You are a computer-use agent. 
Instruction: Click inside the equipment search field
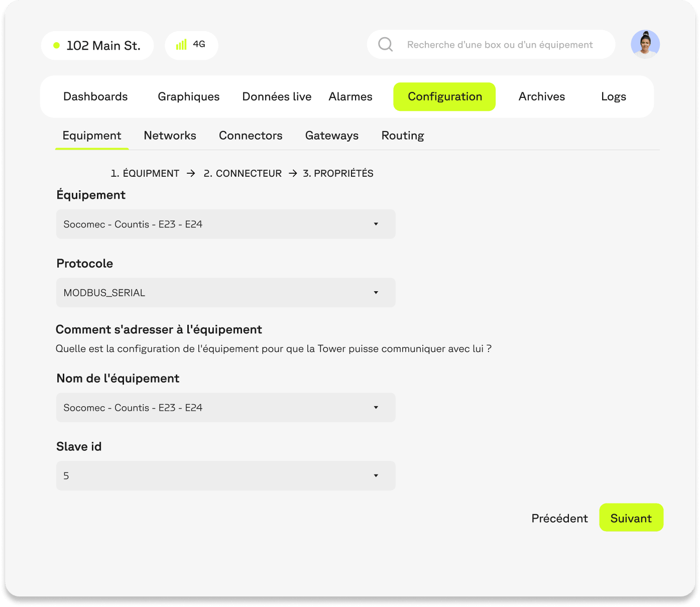[500, 44]
